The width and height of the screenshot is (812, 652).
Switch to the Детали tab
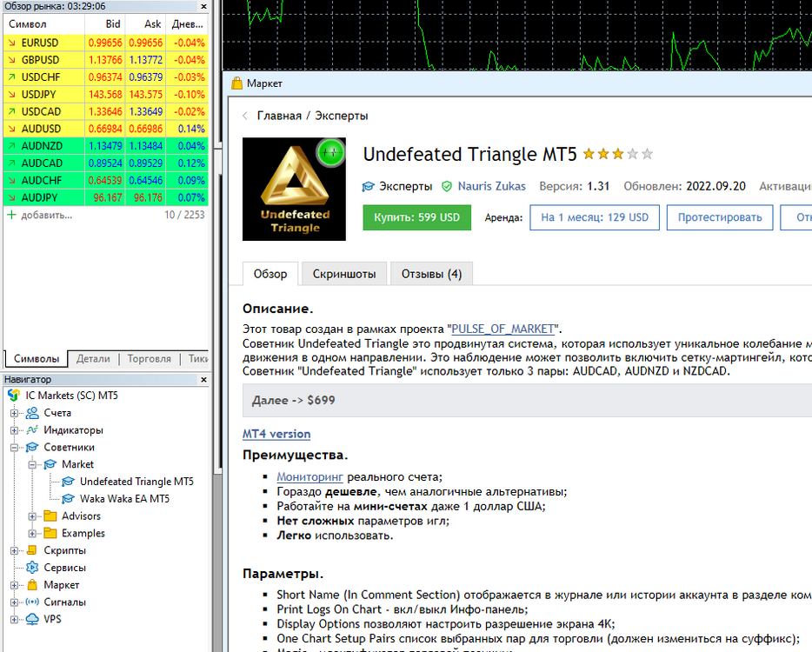click(93, 358)
